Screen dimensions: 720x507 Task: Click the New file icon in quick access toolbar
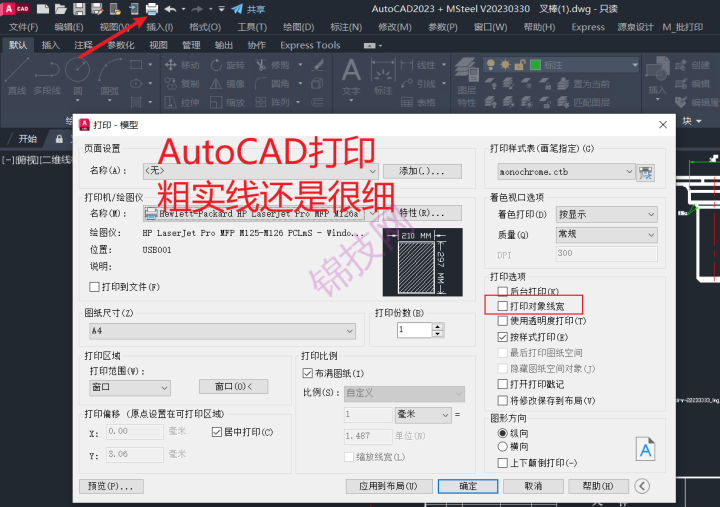[43, 9]
